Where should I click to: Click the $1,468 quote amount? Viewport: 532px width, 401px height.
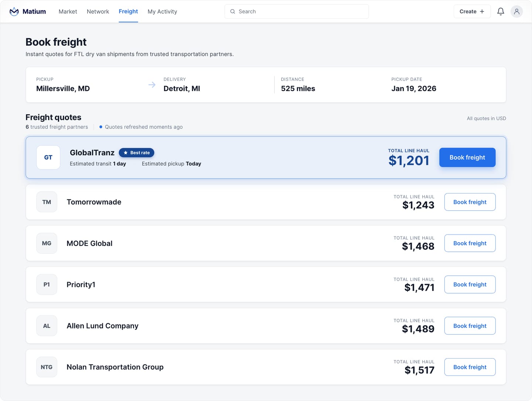(418, 247)
